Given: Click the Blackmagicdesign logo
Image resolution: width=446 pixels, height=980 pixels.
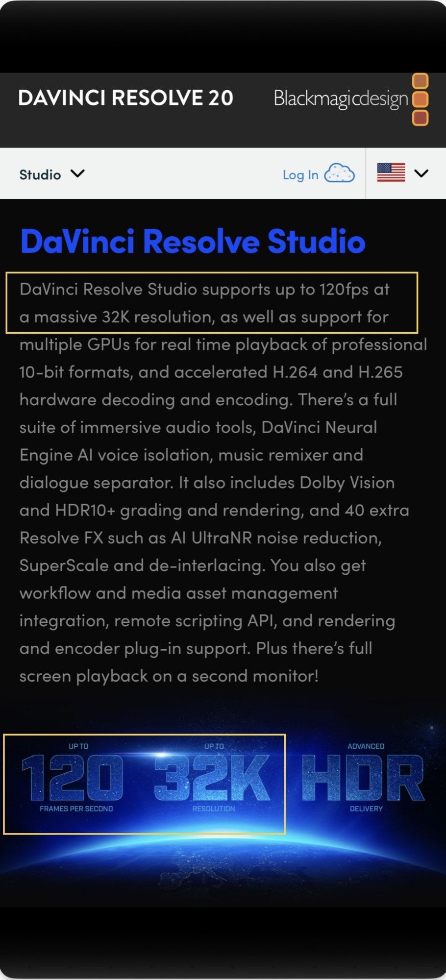Looking at the screenshot, I should [x=351, y=99].
